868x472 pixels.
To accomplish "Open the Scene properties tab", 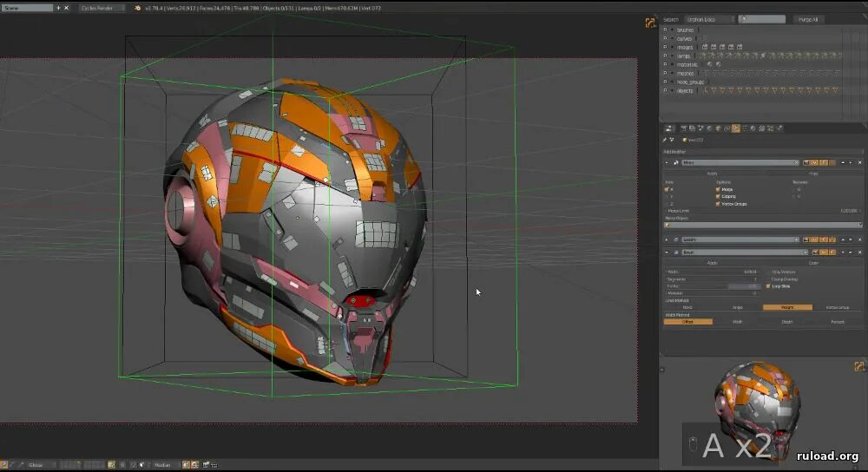I will pyautogui.click(x=700, y=128).
